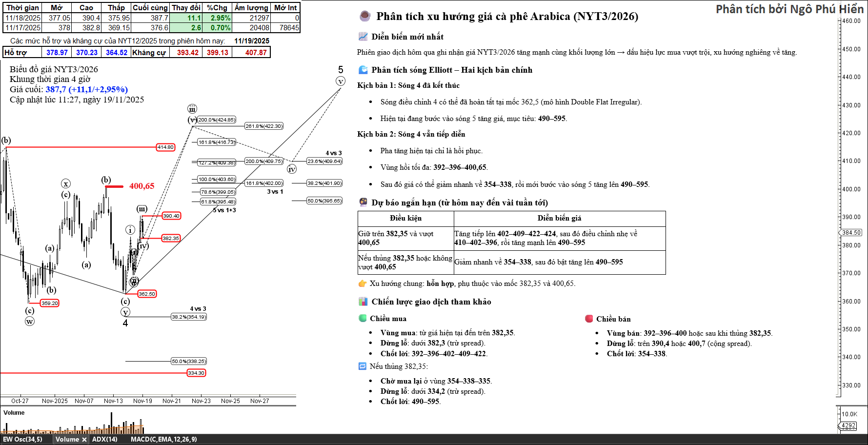This screenshot has width=868, height=445.
Task: Select the red 414.80 resistance line label
Action: coord(165,147)
